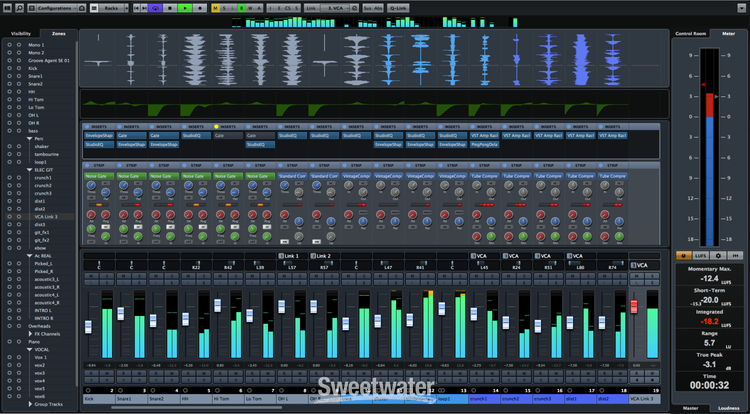
Task: Open the Racks dropdown menu
Action: click(112, 7)
